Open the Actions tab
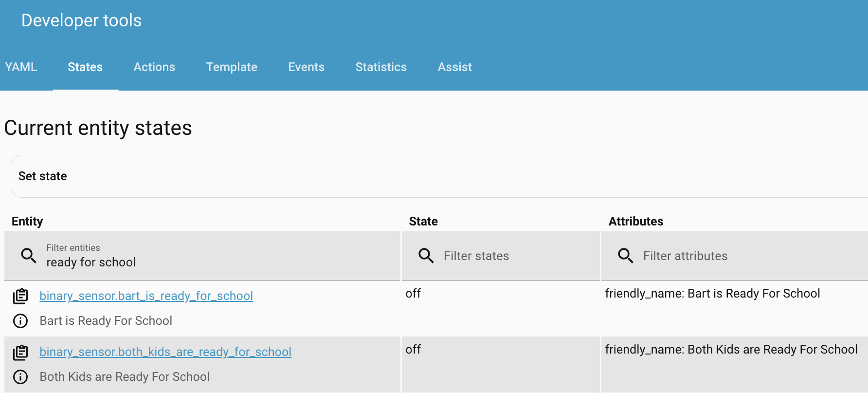This screenshot has width=868, height=393. [154, 67]
